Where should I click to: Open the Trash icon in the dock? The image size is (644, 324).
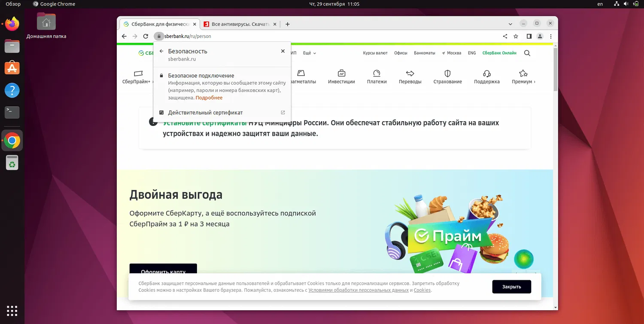[x=12, y=162]
